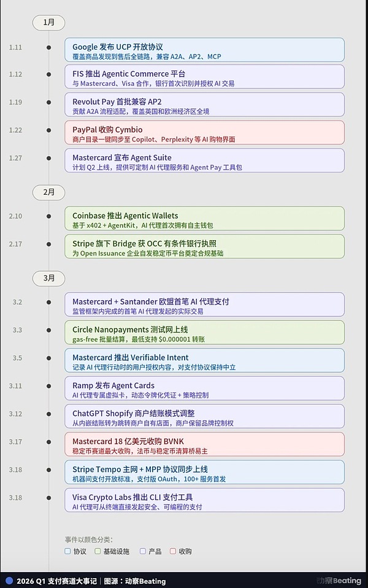Select the 1月 month label

click(x=49, y=23)
